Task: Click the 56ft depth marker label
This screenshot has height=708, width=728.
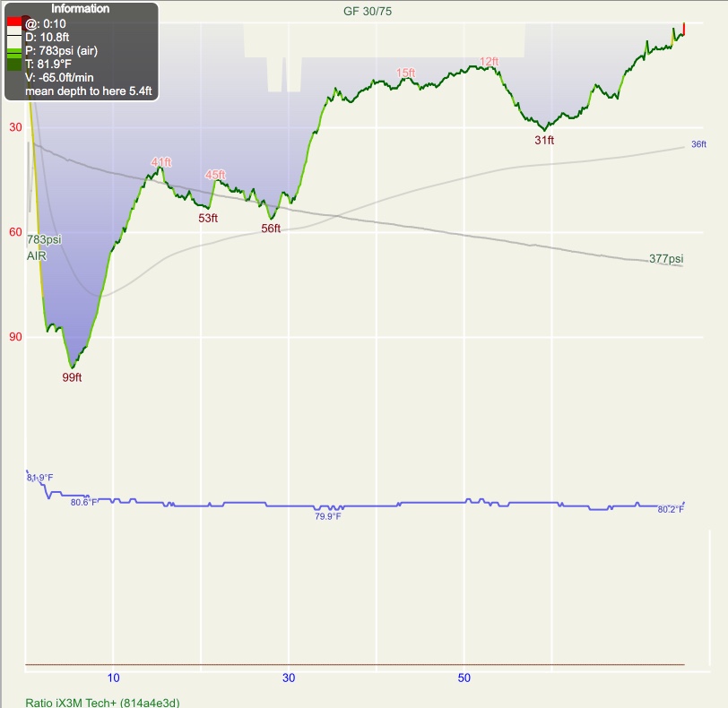Action: (271, 229)
